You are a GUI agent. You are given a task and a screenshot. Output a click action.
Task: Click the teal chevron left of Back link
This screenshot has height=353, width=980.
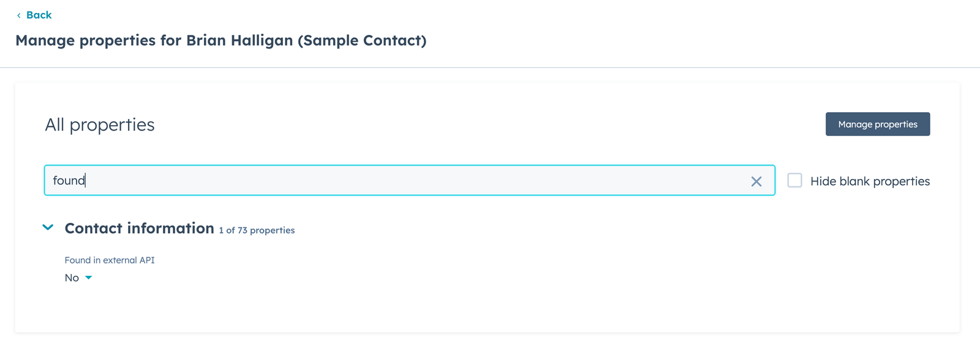(x=19, y=15)
